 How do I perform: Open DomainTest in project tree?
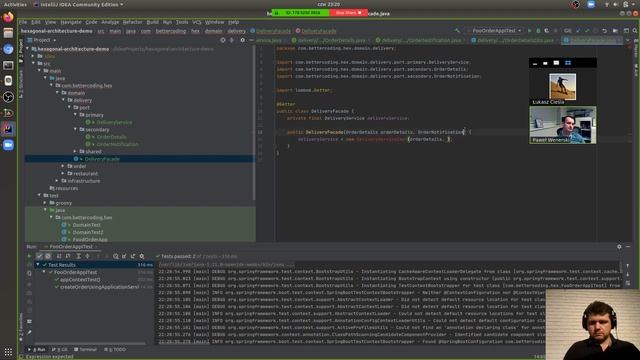(86, 225)
